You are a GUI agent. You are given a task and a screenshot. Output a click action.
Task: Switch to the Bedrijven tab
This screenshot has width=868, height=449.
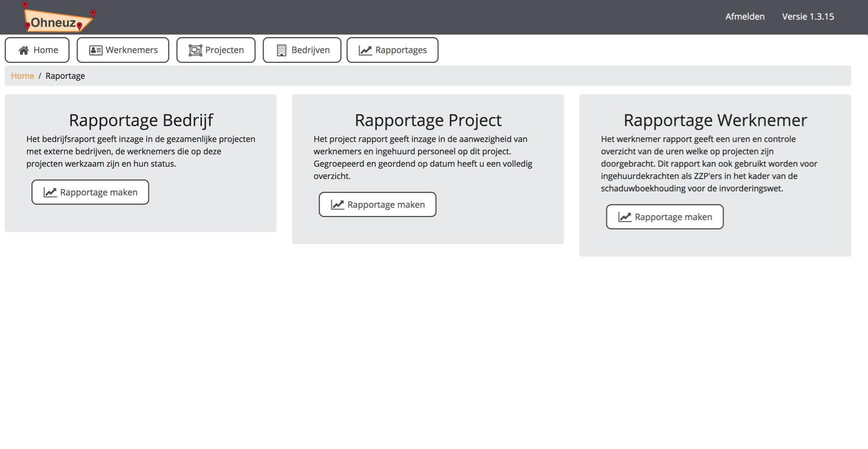click(302, 50)
